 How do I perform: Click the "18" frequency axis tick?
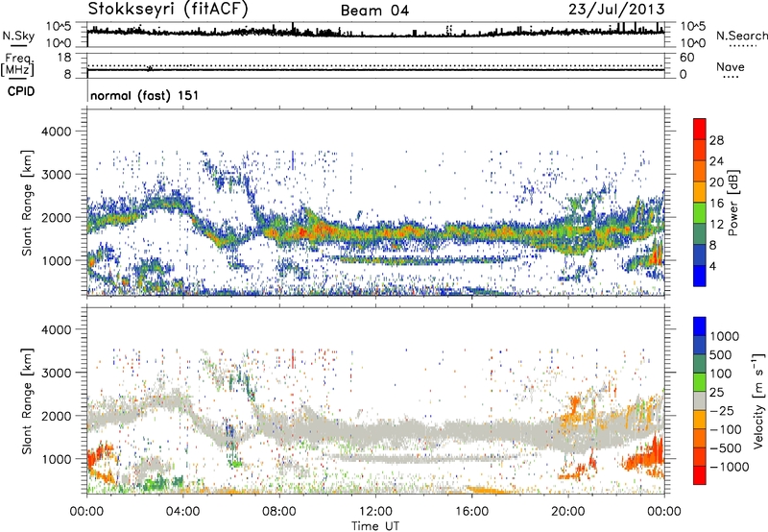[64, 58]
